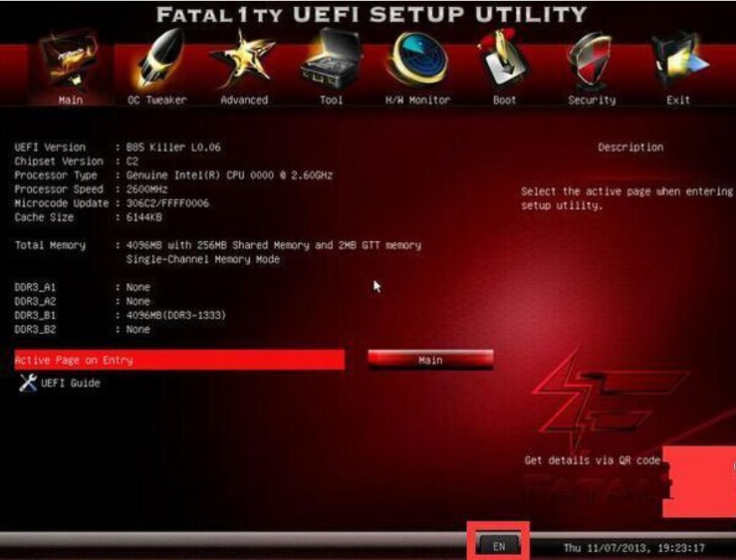Image resolution: width=736 pixels, height=560 pixels.
Task: Go to the Boot tab label
Action: [504, 100]
